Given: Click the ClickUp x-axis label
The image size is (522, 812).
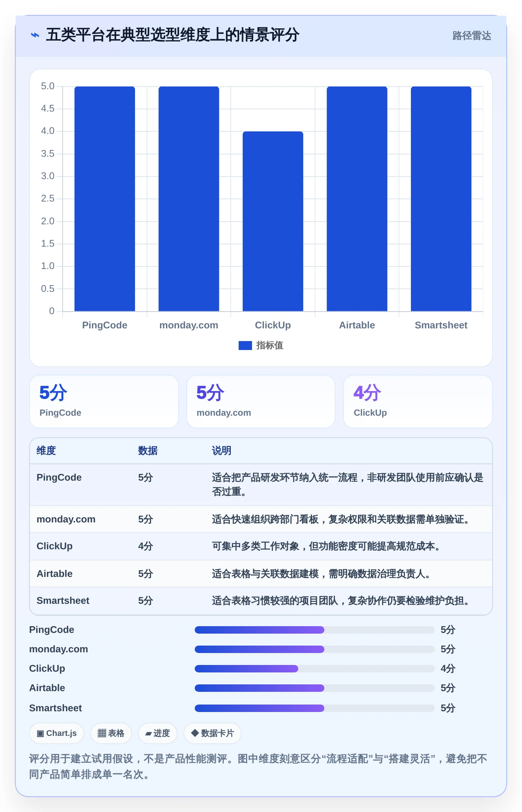Looking at the screenshot, I should 273,325.
